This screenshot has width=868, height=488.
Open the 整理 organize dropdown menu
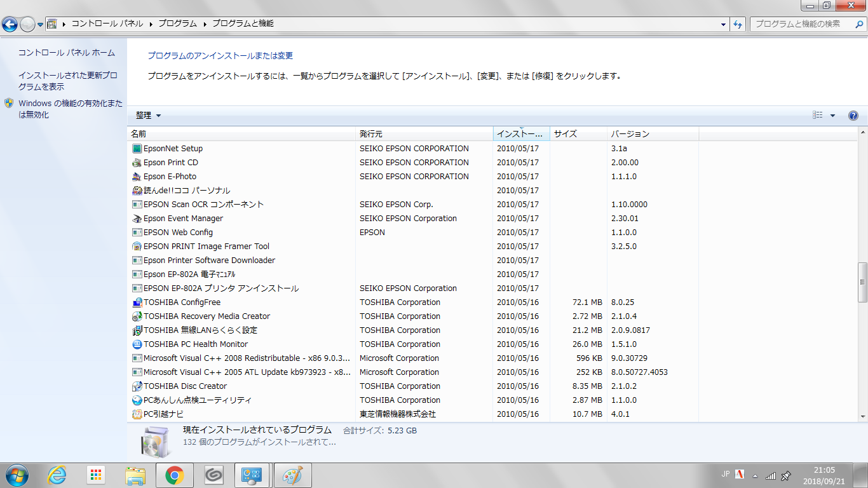(x=148, y=116)
